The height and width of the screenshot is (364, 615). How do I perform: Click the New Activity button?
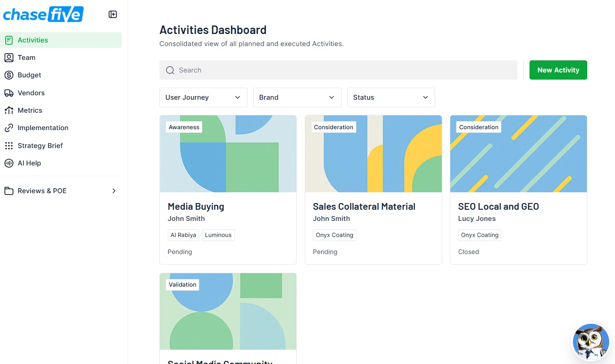pos(558,70)
